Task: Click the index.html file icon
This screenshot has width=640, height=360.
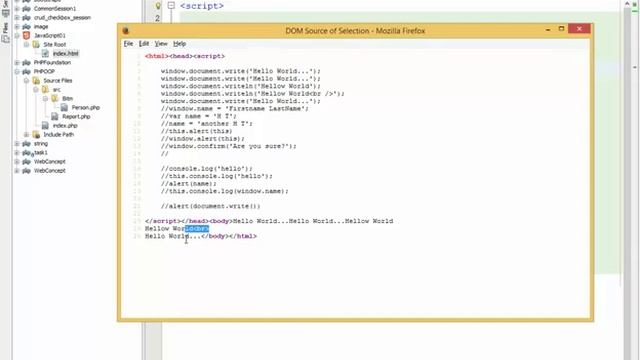Action: [x=45, y=53]
